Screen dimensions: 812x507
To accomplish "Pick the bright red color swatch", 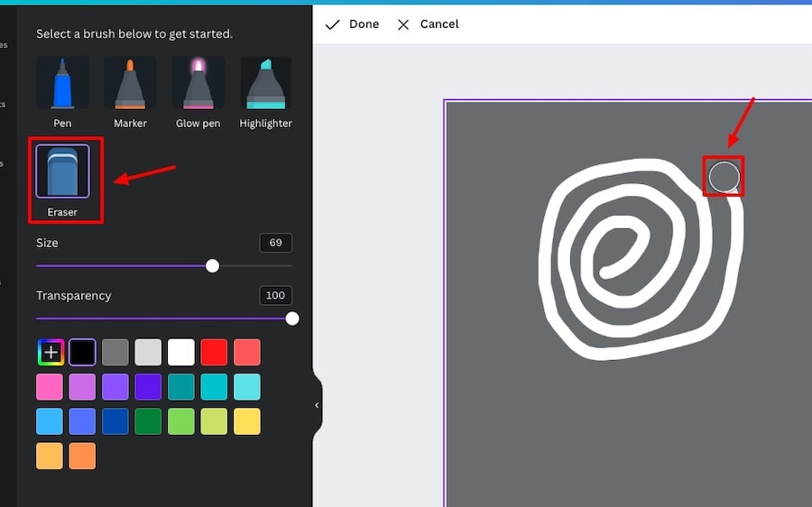I will pos(214,352).
